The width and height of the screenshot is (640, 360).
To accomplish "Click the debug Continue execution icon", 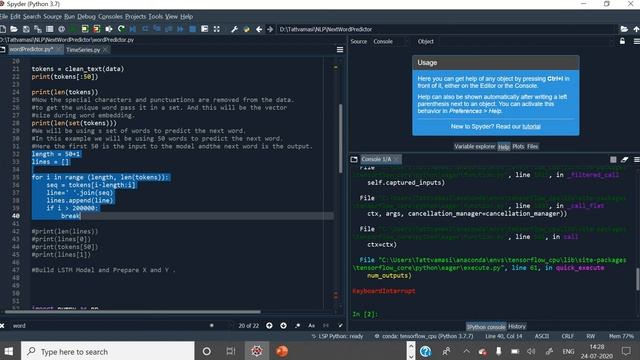I will click(x=180, y=29).
